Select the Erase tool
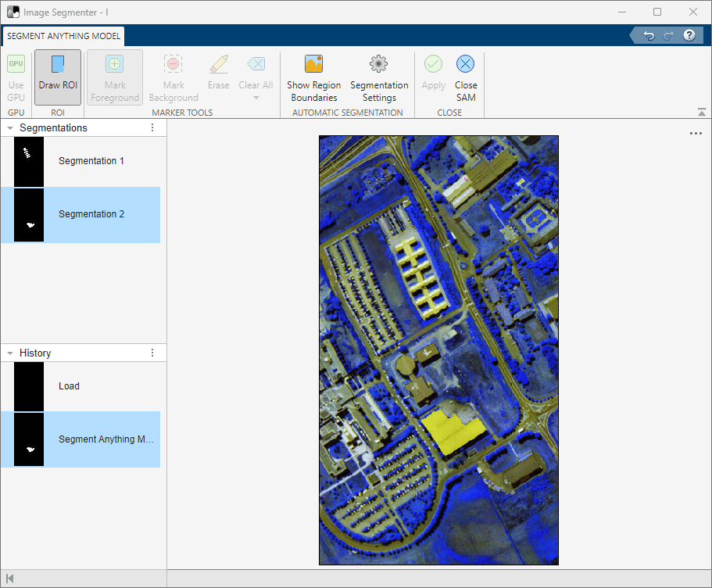The image size is (712, 588). coord(219,77)
